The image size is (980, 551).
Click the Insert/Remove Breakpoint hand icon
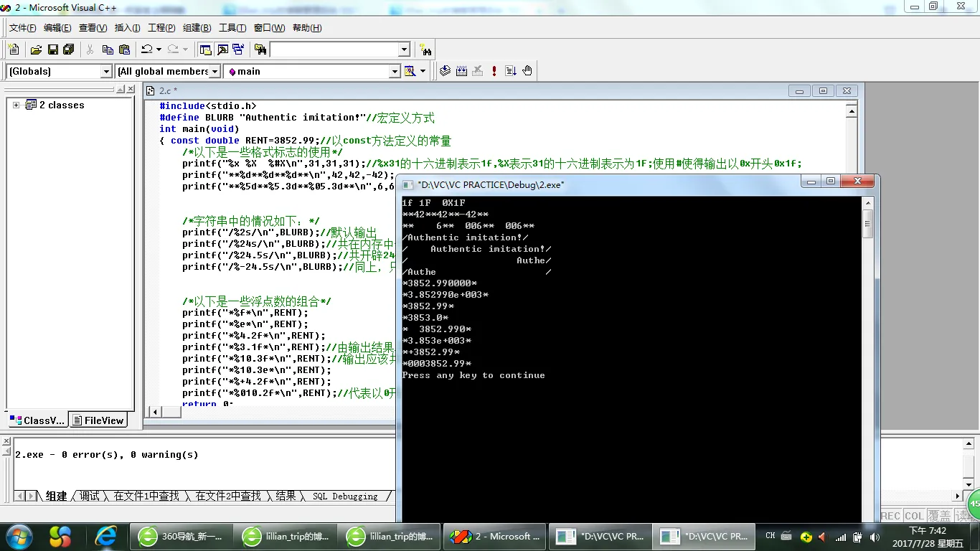coord(527,71)
